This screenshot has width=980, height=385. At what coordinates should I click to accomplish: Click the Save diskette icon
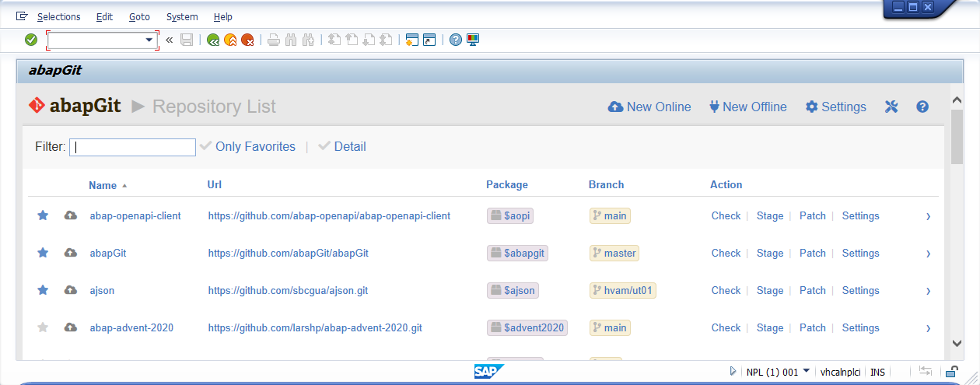pyautogui.click(x=187, y=40)
